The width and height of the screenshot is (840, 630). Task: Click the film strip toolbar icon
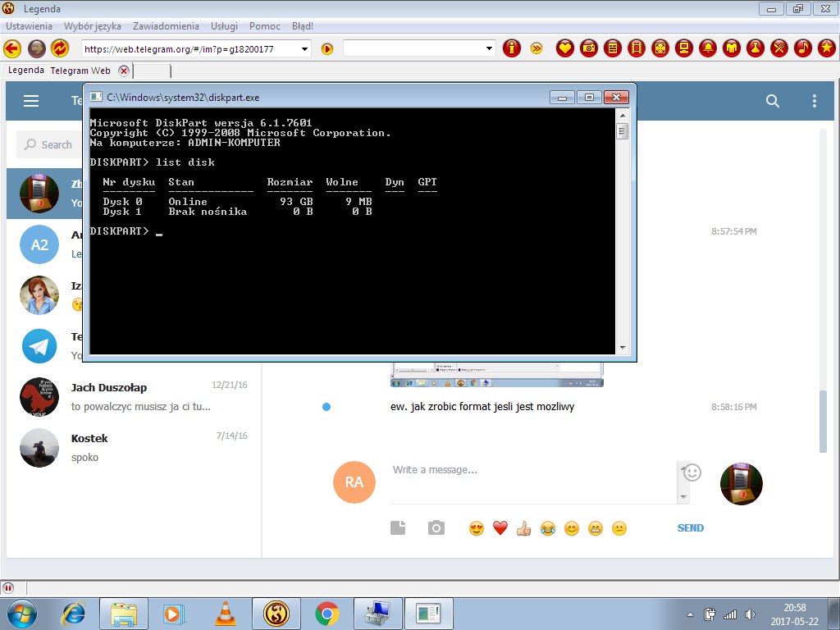[637, 48]
